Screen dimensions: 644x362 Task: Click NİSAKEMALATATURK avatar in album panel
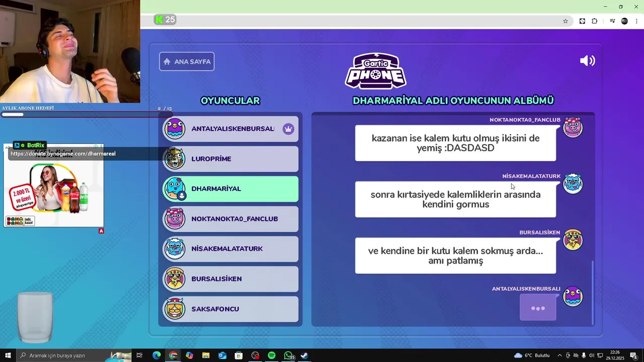click(x=573, y=184)
